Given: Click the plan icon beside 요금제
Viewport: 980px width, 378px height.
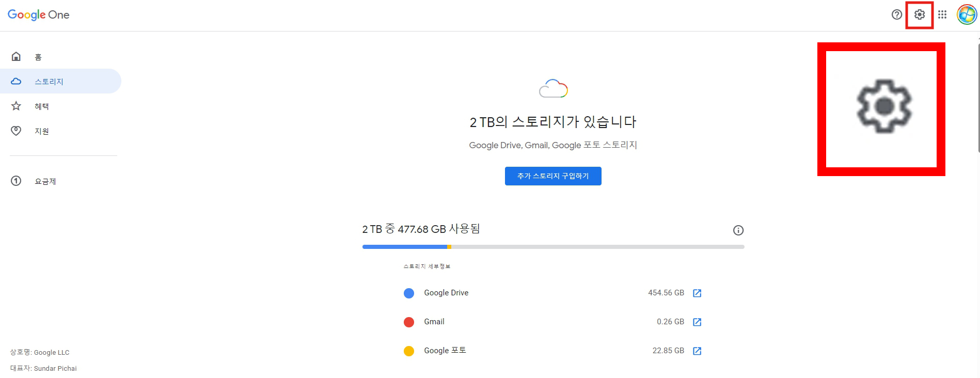Looking at the screenshot, I should (16, 181).
